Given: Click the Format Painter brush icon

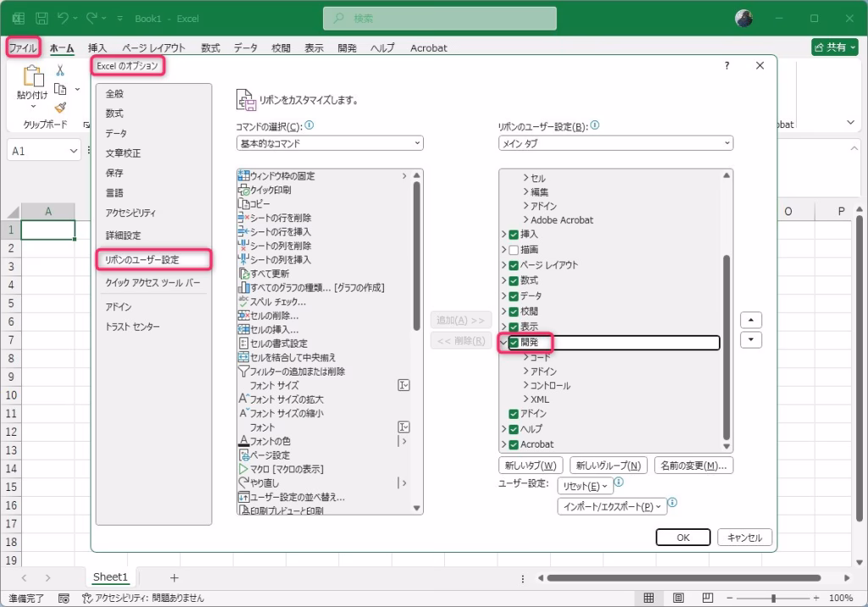Looking at the screenshot, I should click(x=60, y=108).
